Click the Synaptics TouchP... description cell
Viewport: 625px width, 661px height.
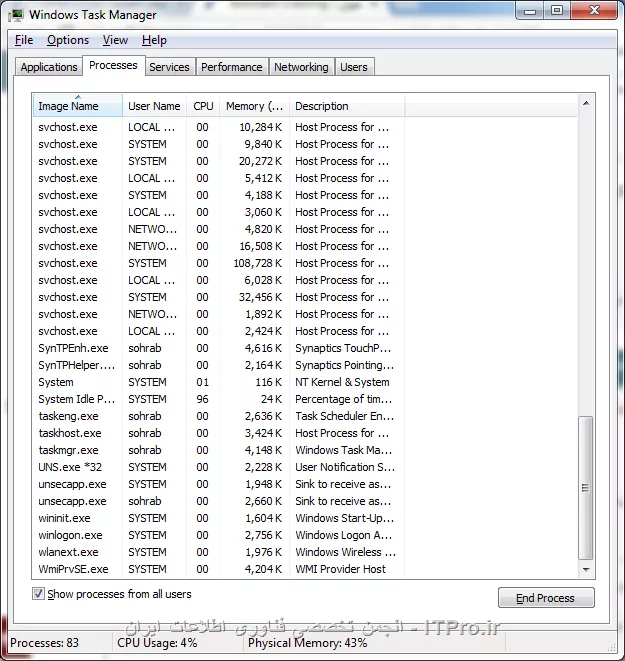click(x=343, y=348)
